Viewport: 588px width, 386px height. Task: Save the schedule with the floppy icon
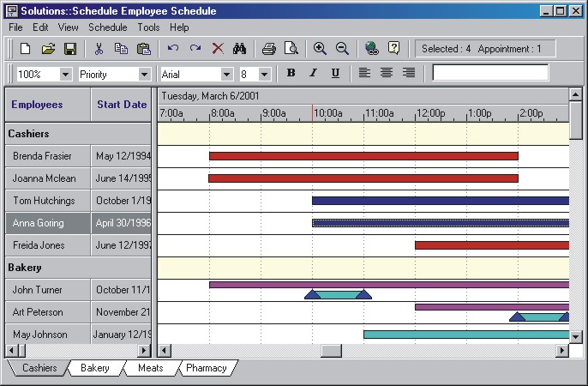(x=70, y=49)
